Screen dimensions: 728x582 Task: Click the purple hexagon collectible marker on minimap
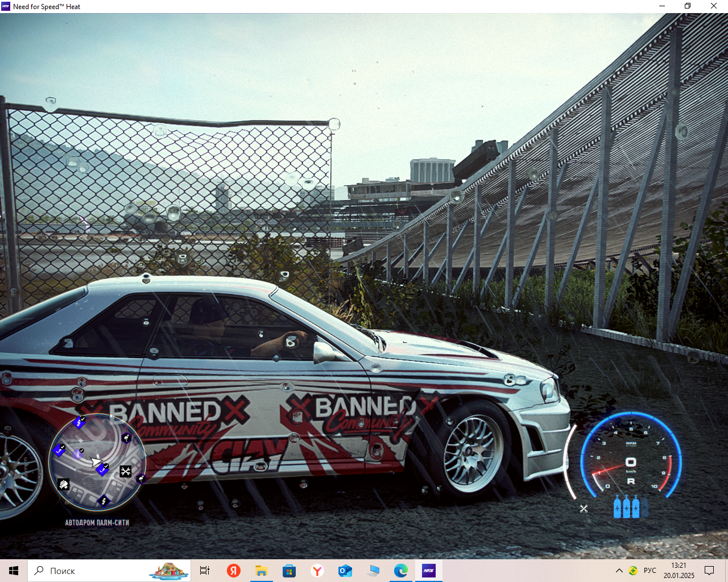tap(78, 454)
